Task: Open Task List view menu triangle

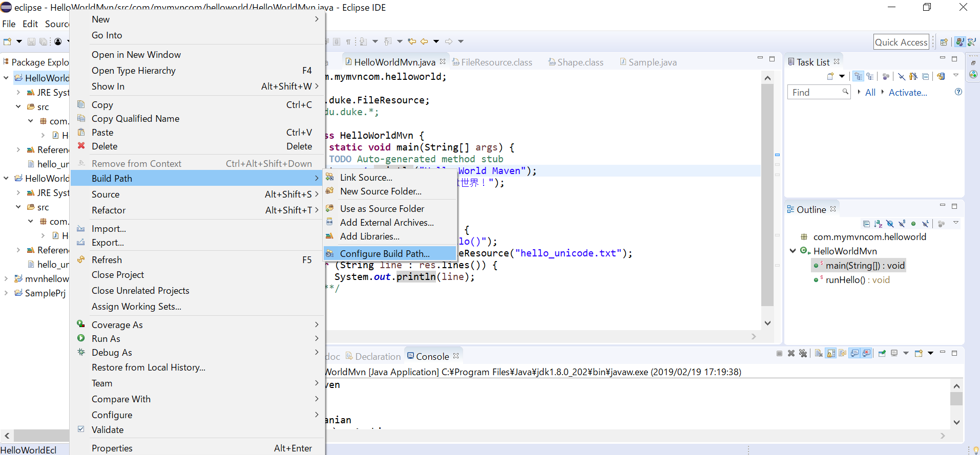Action: point(956,76)
